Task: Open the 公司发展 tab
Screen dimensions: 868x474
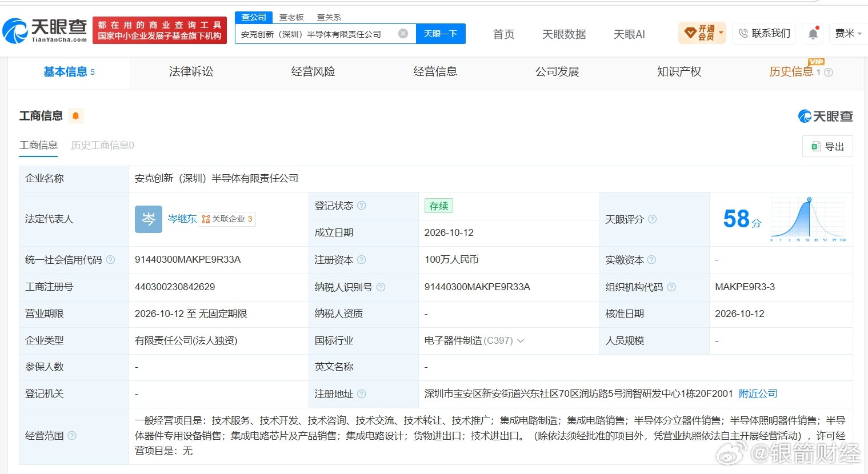Action: 557,72
